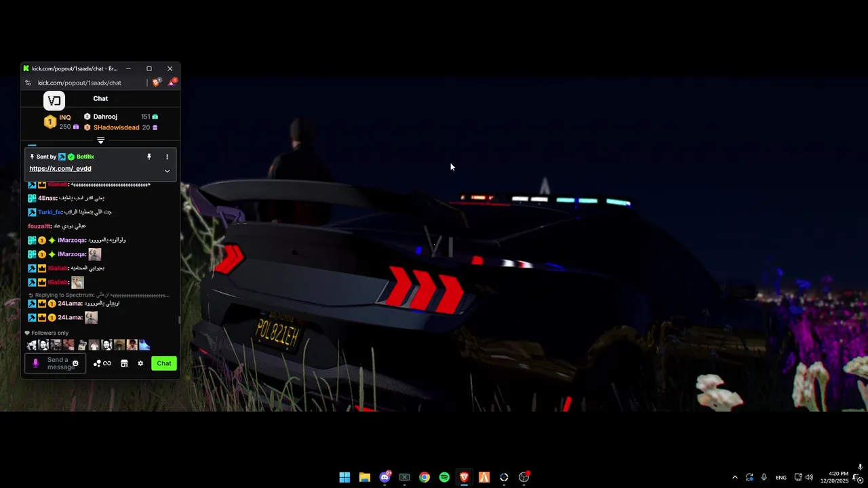
Task: Open the emote image posted by iMarzoqa
Action: 95,254
